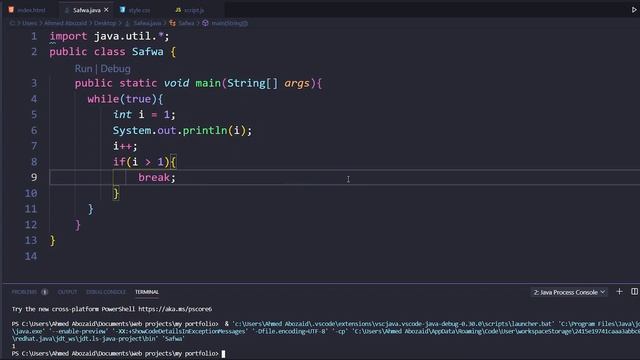Click the 'break' keyword on line 9
The width and height of the screenshot is (640, 360).
pyautogui.click(x=154, y=178)
